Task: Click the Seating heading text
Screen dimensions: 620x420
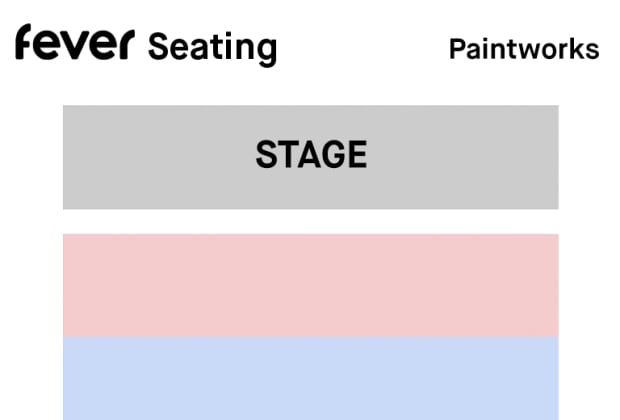Action: [x=212, y=49]
